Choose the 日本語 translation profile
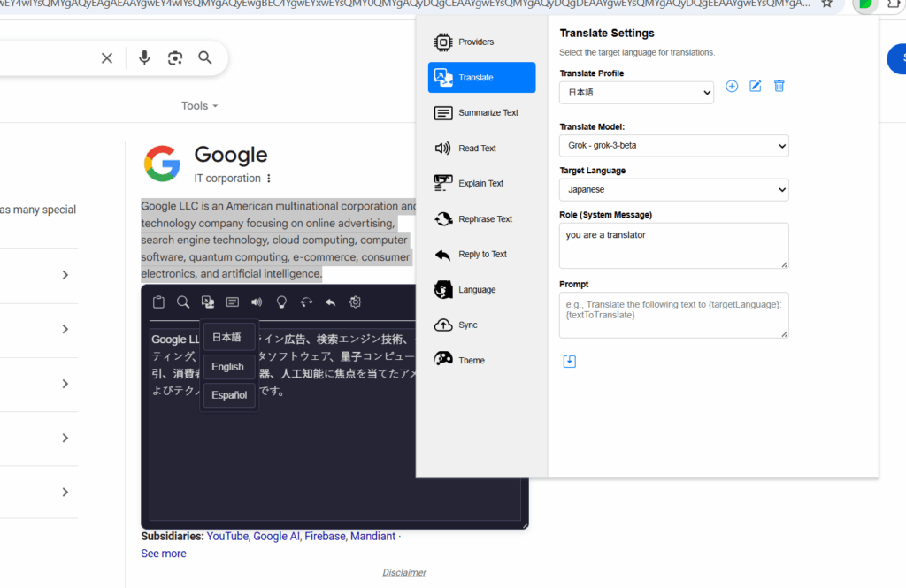The height and width of the screenshot is (588, 906). tap(229, 337)
